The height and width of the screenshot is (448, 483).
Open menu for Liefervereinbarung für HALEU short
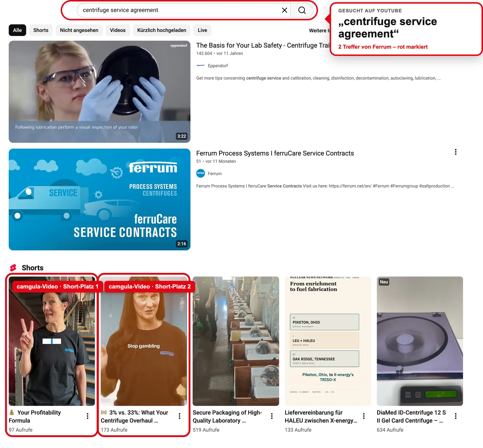click(364, 416)
